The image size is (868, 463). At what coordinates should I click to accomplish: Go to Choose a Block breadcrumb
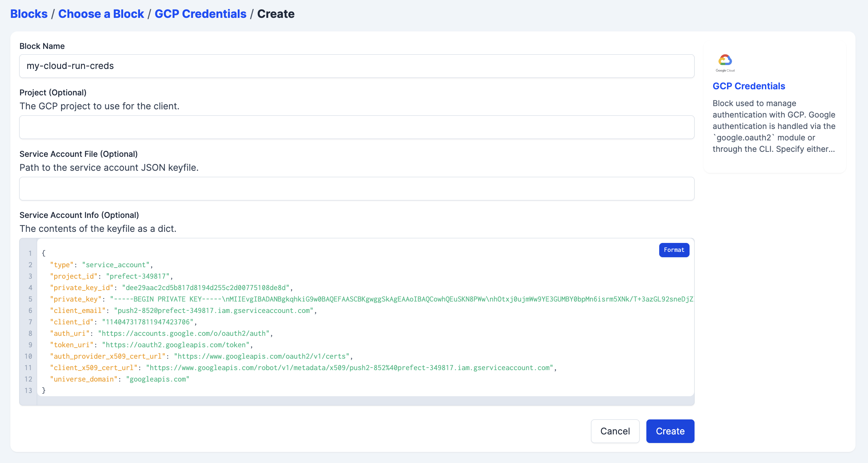(x=101, y=14)
